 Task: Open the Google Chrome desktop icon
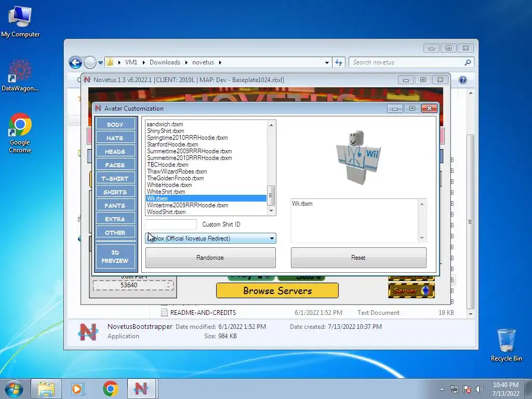[x=20, y=133]
